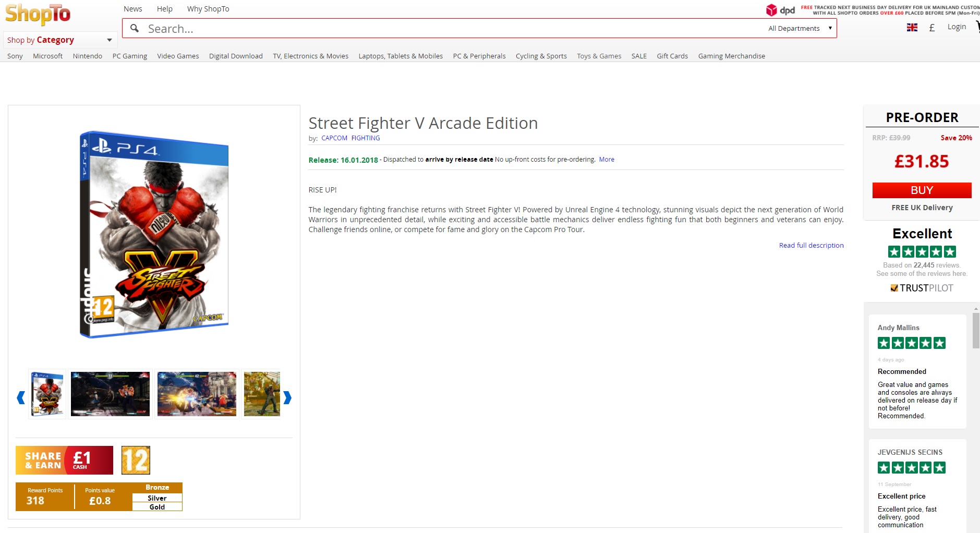Click See some of the reviews here

[x=922, y=273]
